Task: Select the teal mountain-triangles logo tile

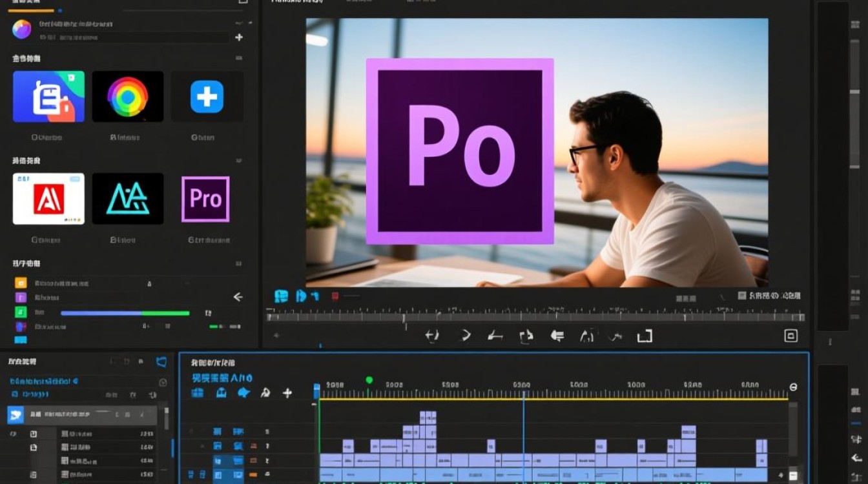Action: click(x=128, y=199)
